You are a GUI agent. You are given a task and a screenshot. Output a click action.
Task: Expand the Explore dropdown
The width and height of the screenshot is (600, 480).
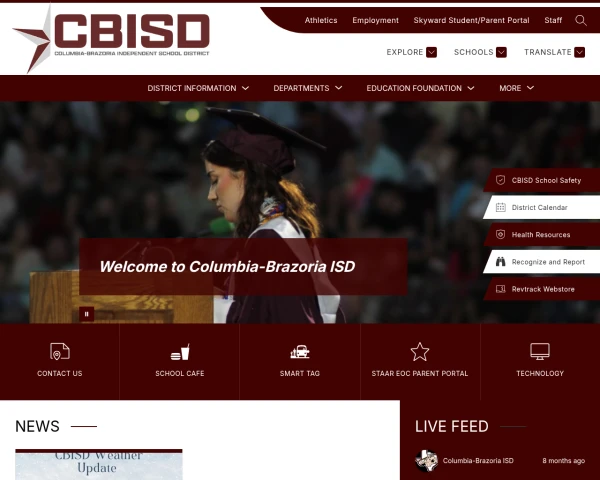(x=411, y=52)
